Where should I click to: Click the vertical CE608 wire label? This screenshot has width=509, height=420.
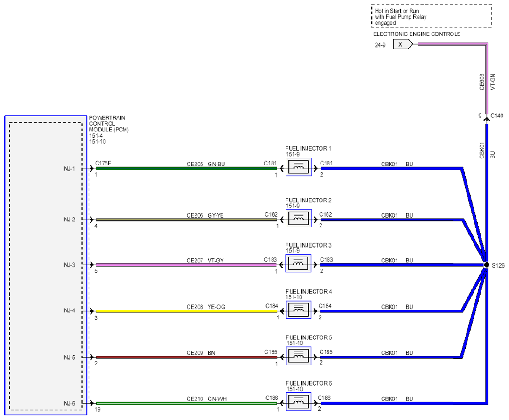pyautogui.click(x=482, y=82)
